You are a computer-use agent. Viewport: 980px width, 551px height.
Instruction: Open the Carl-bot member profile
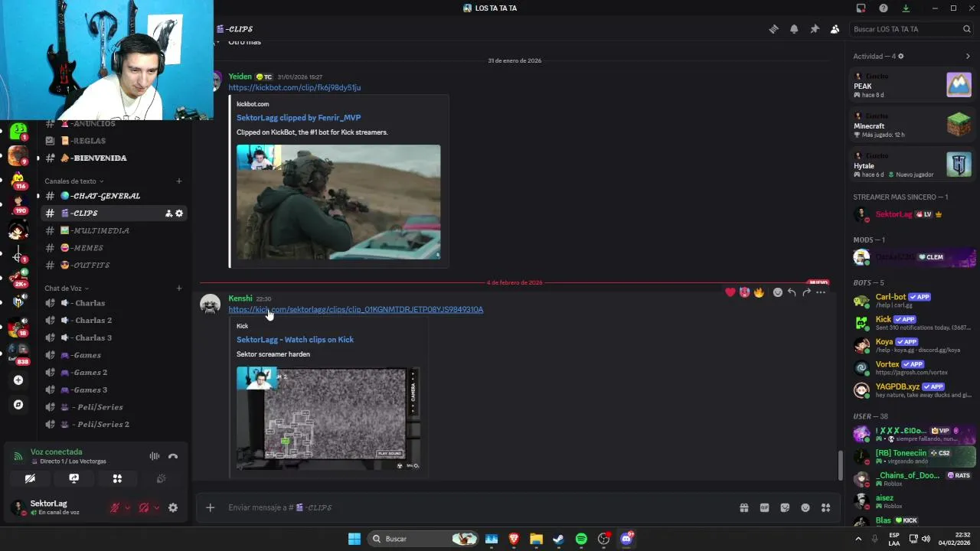[913, 300]
